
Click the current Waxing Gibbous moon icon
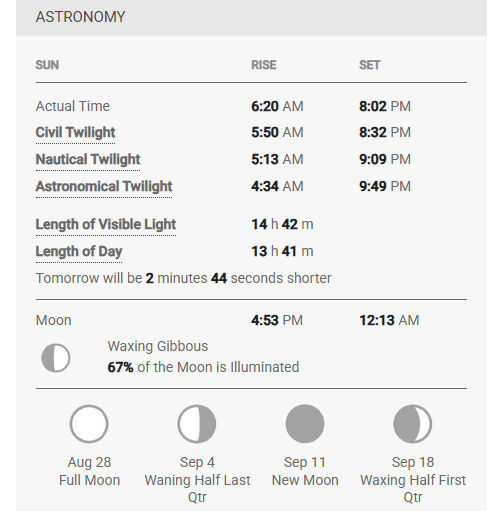pos(56,358)
